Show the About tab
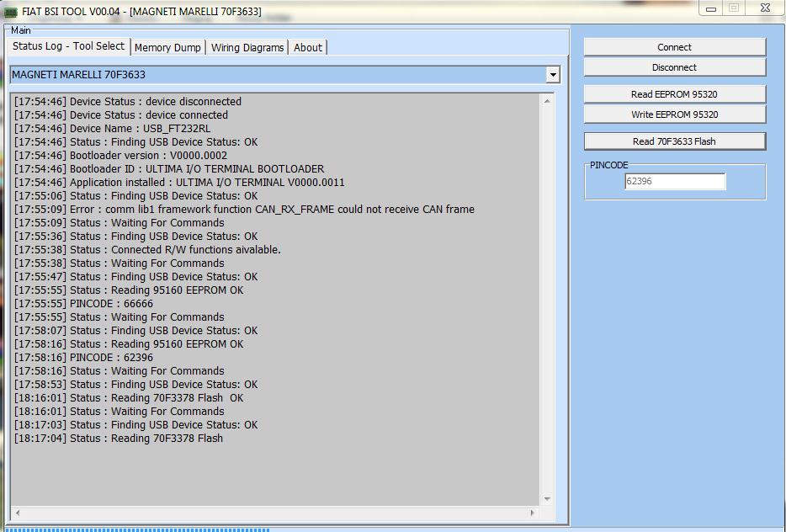This screenshot has width=786, height=532. coord(308,48)
